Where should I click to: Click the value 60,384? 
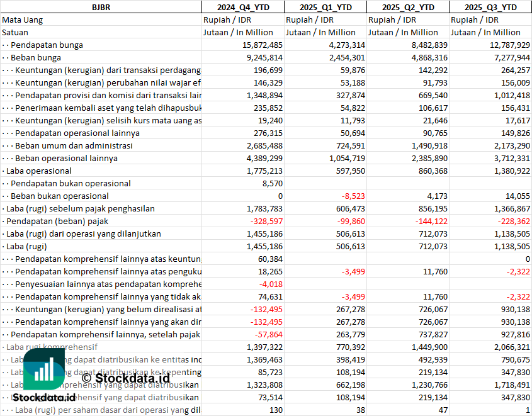[x=271, y=259]
